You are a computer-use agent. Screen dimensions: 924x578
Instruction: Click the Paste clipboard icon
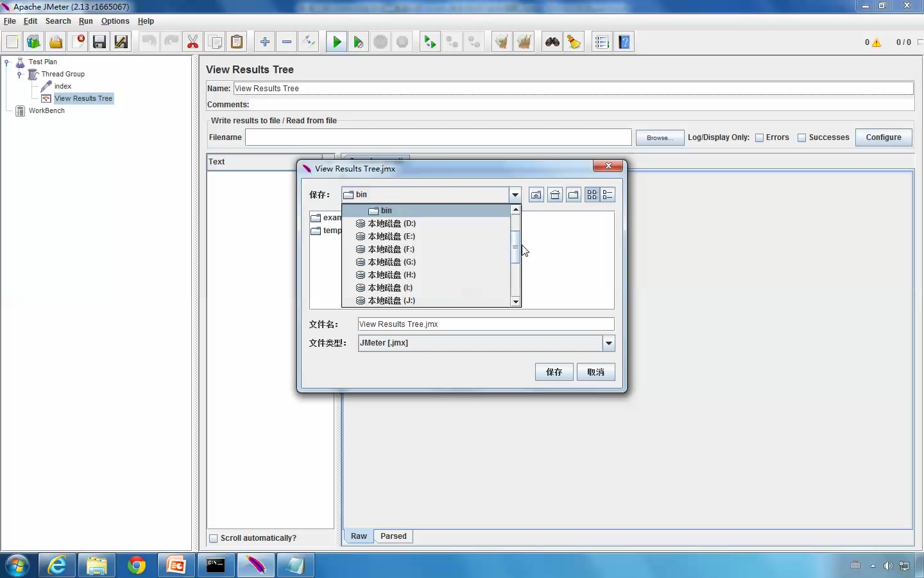pos(237,42)
